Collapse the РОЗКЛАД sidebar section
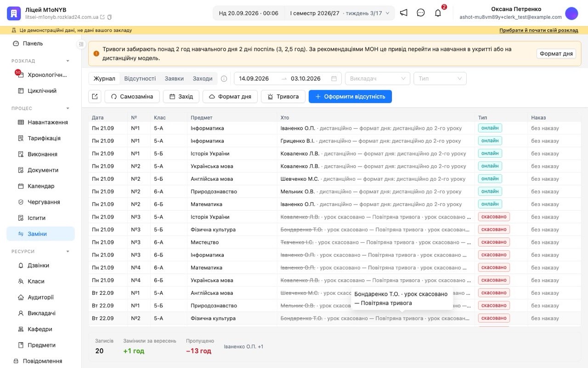 coord(68,61)
